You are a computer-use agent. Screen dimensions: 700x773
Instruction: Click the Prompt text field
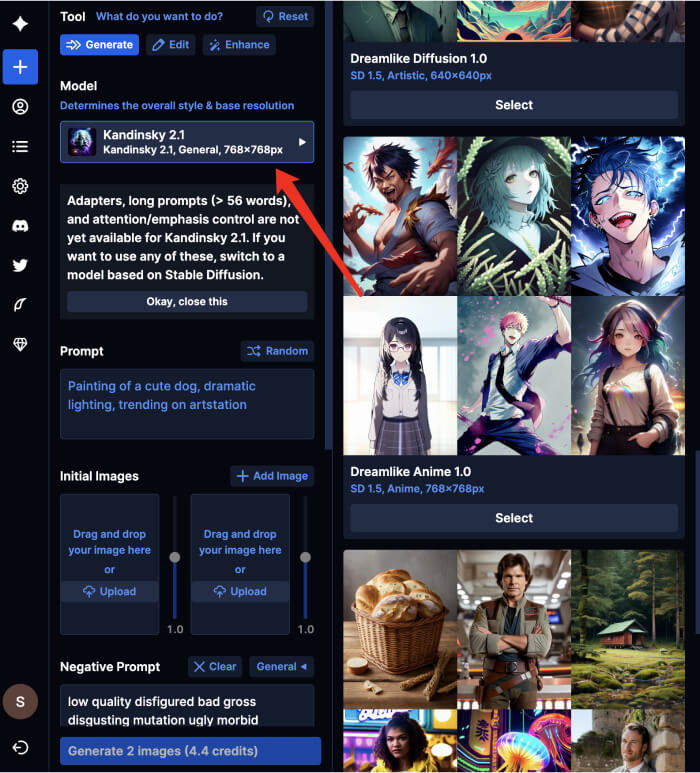(187, 404)
